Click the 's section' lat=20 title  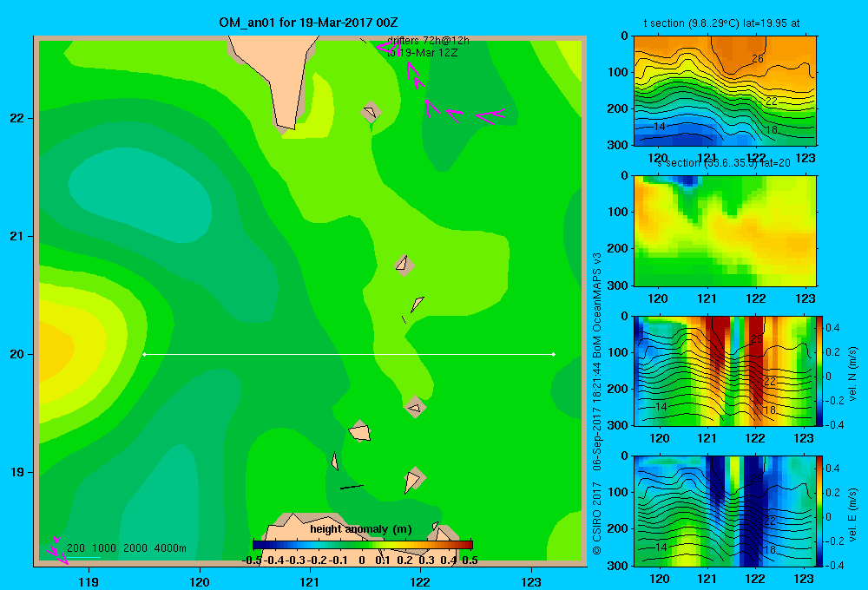click(x=724, y=163)
